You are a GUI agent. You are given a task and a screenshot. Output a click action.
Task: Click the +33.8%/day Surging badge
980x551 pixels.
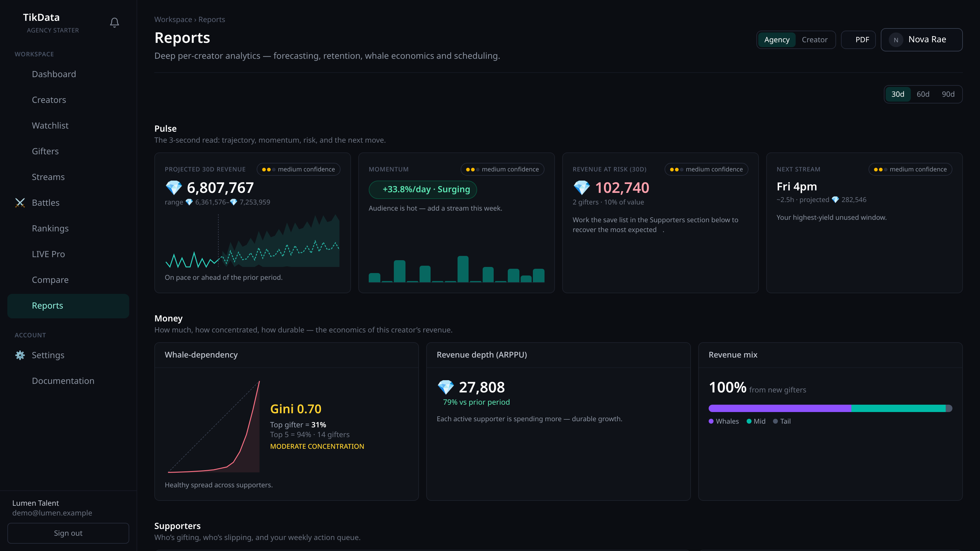[423, 189]
